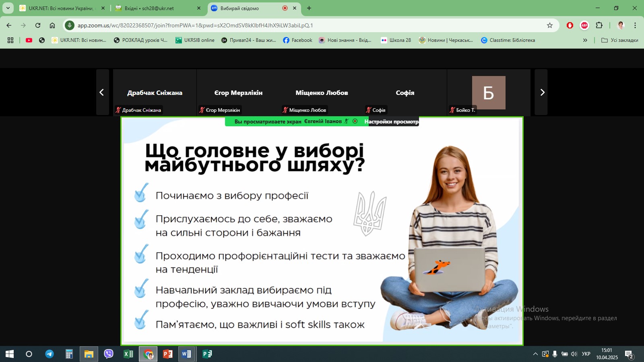
Task: Click the previous participants arrow
Action: point(102,93)
